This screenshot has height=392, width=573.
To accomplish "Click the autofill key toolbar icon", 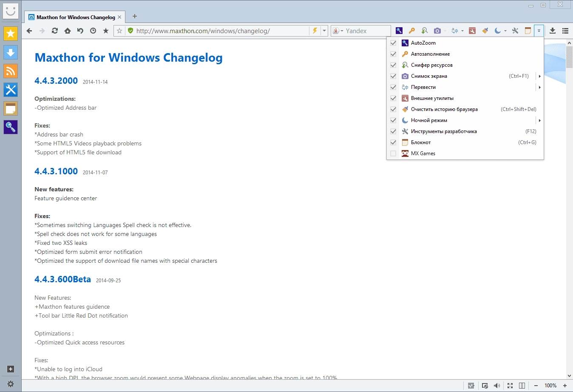I will pyautogui.click(x=412, y=31).
